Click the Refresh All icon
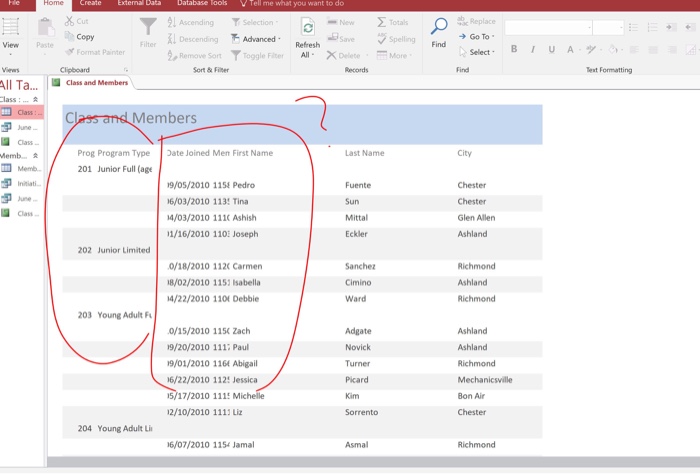Screen dimensions: 700x474 click(308, 27)
